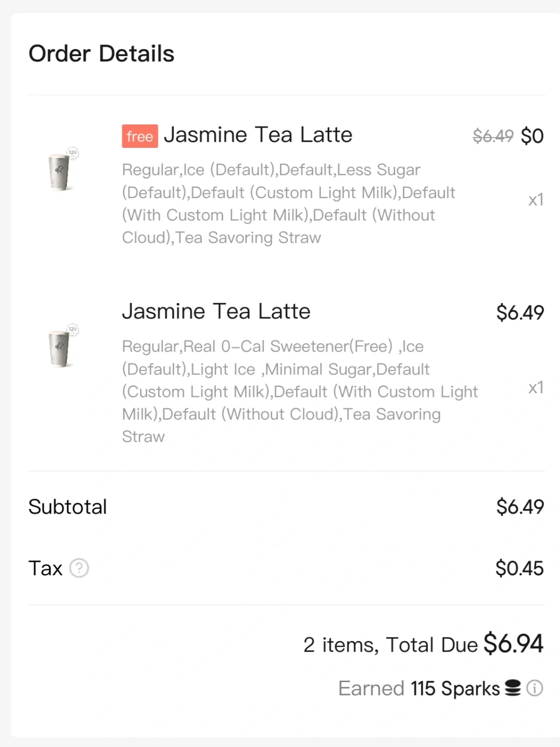Select the Total Due $6.94 amount

tap(513, 644)
